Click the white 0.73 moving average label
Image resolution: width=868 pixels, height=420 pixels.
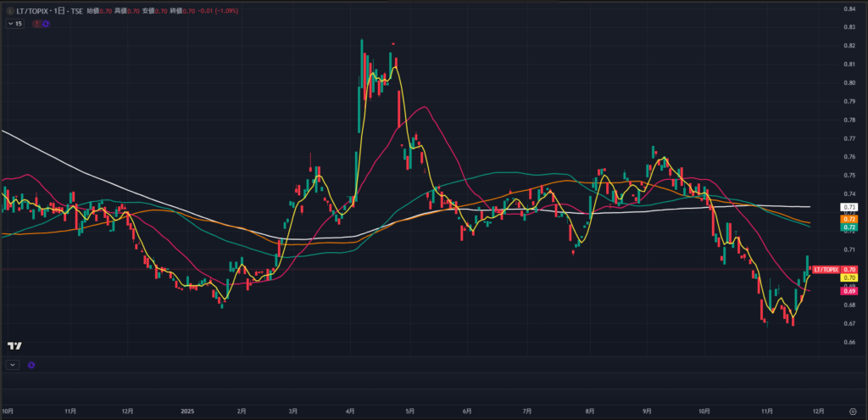[x=850, y=207]
